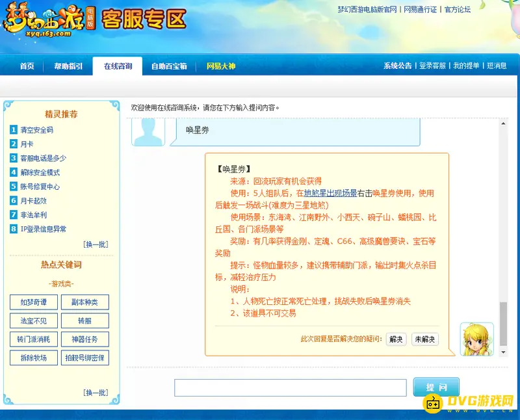The image size is (520, 420).
Task: Click the 梦幻西游 game logo
Action: tap(49, 20)
